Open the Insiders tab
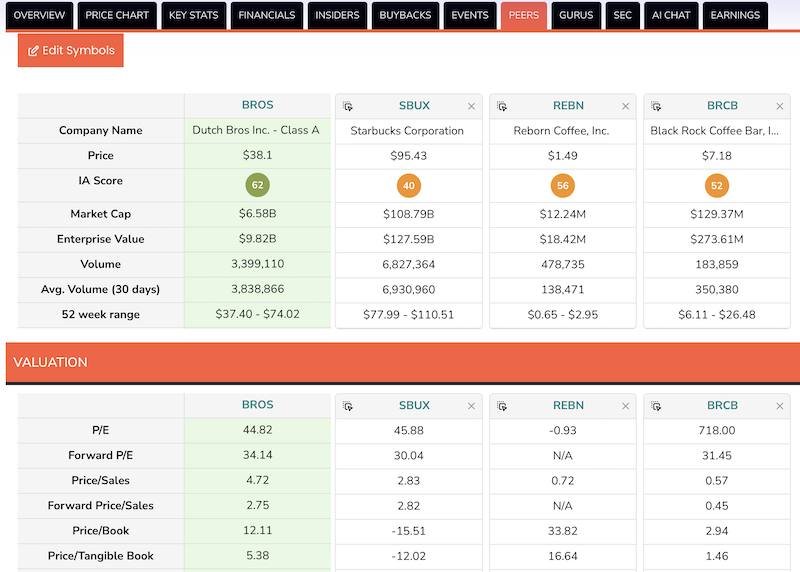The image size is (800, 572). tap(337, 15)
